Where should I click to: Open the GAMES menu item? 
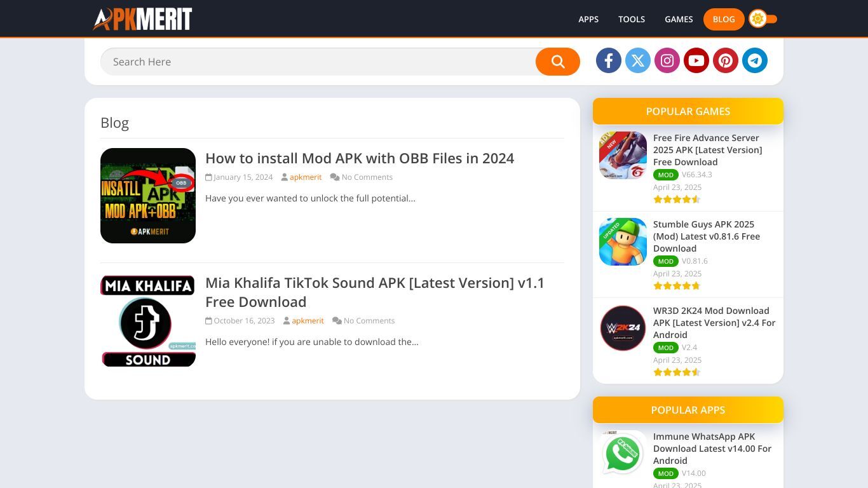[679, 19]
